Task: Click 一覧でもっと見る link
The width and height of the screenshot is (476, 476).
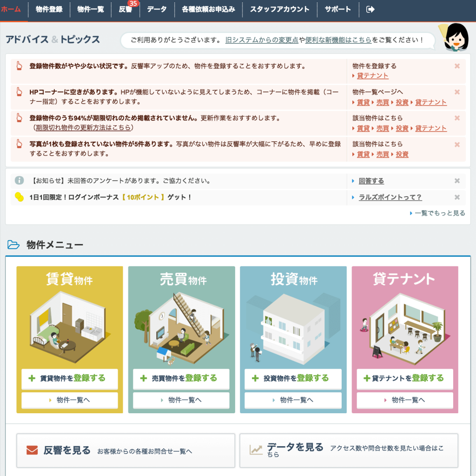Action: coord(441,212)
